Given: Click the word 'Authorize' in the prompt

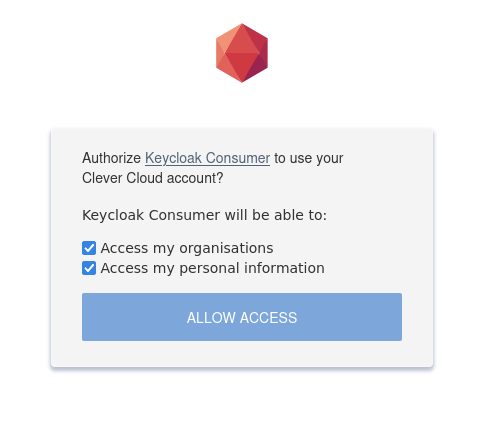Looking at the screenshot, I should point(112,158).
